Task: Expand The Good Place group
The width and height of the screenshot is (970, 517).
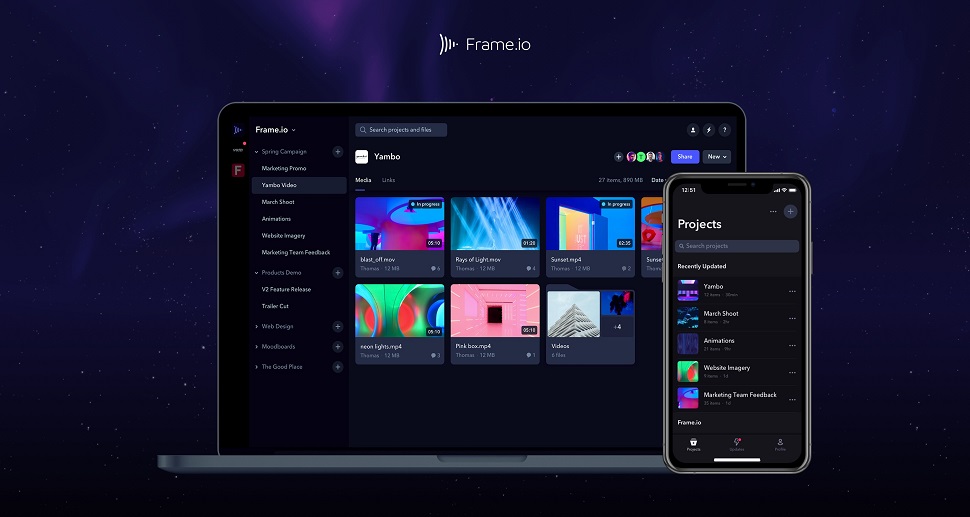Action: 257,367
